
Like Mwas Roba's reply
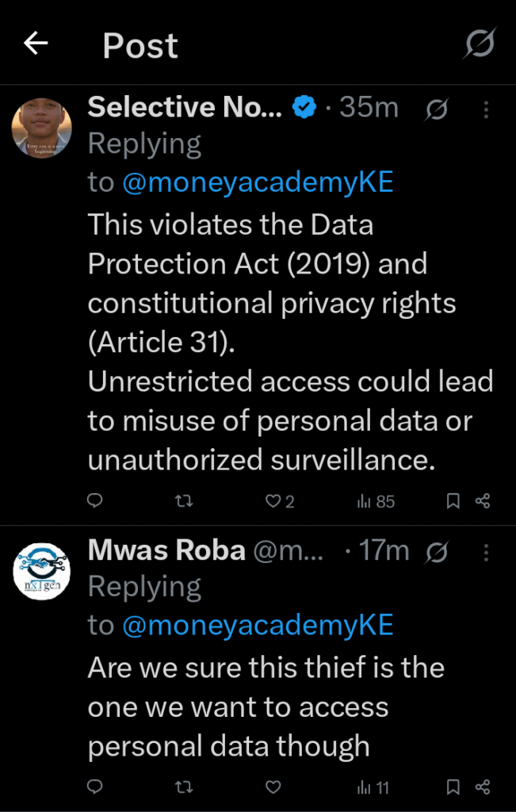point(273,787)
